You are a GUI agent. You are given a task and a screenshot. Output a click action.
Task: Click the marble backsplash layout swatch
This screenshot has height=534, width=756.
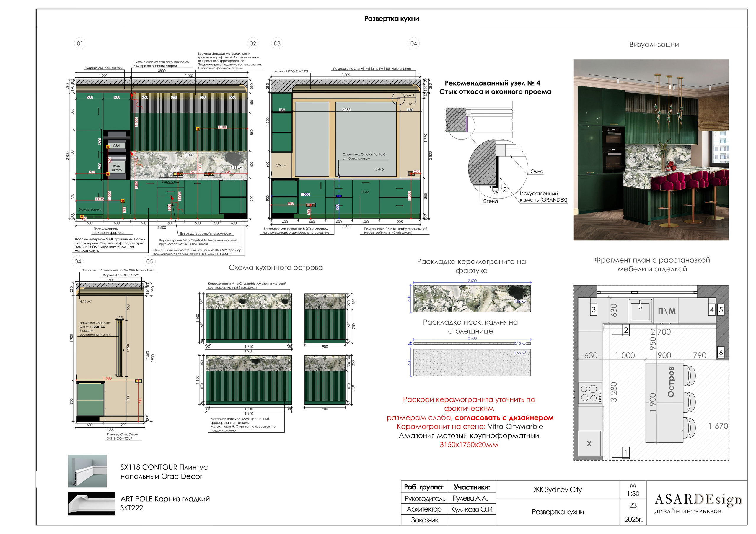[472, 299]
